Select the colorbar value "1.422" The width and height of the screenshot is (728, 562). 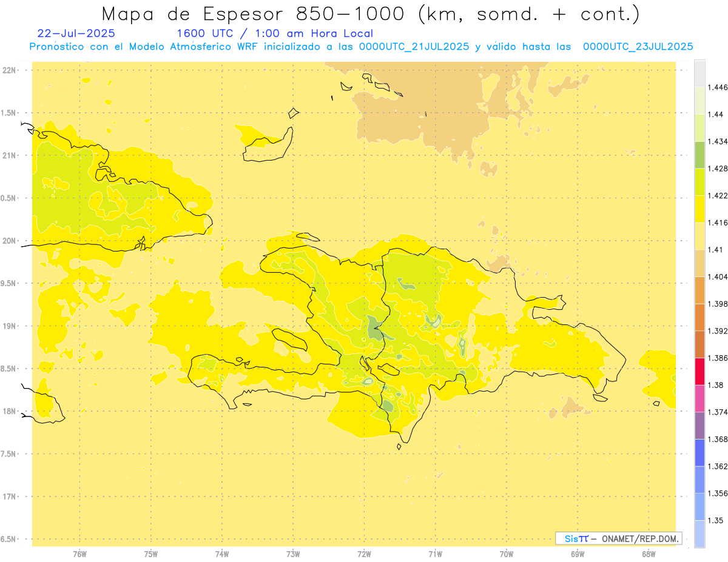click(x=718, y=196)
